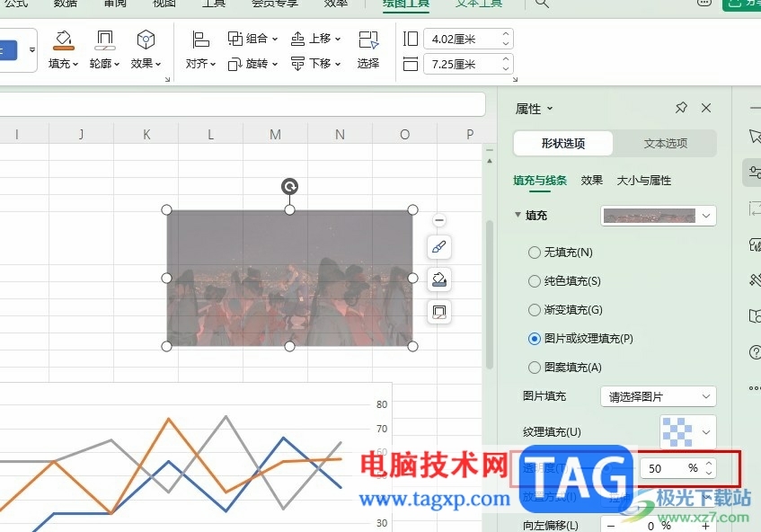Open the 属性 panel title dropdown
Viewport: 761px width, 532px height.
(x=550, y=108)
